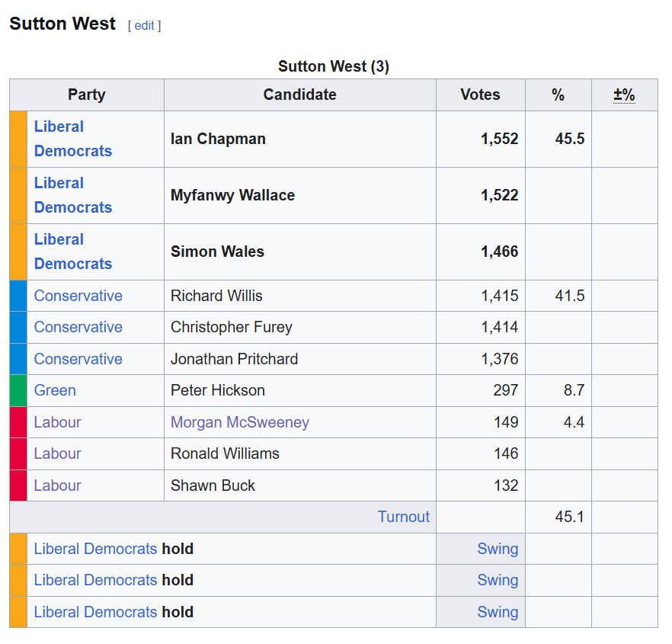Image resolution: width=672 pixels, height=644 pixels.
Task: Click the edit link beside Sutton West
Action: [x=144, y=26]
